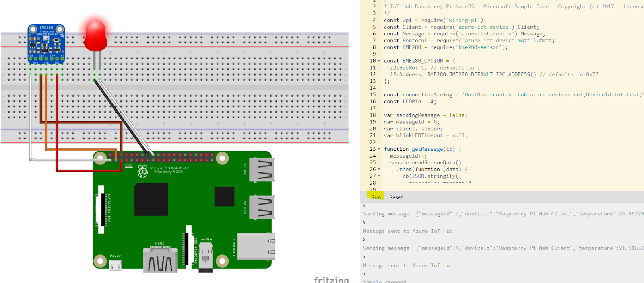Click the red LED on the breadboard

pos(96,36)
